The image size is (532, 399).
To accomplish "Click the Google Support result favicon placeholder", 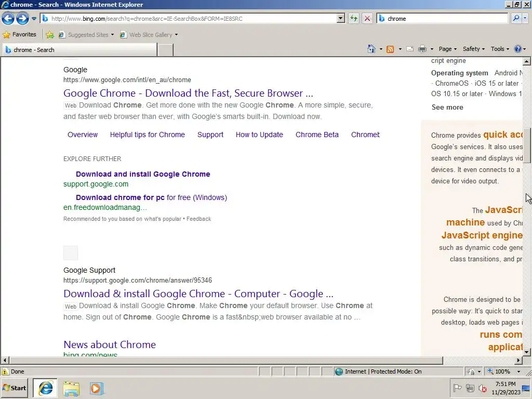I will click(x=71, y=253).
